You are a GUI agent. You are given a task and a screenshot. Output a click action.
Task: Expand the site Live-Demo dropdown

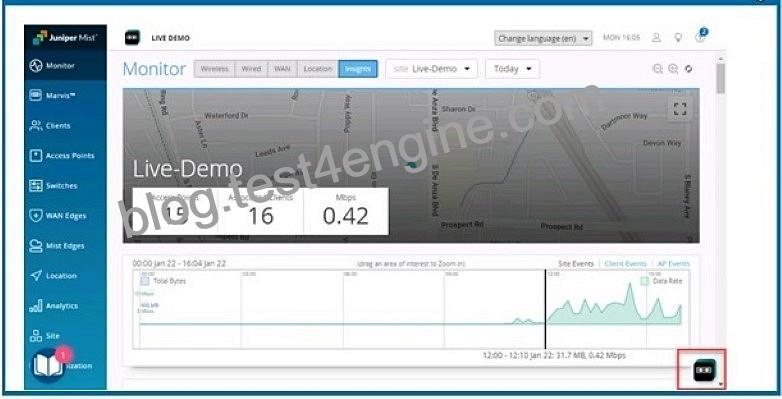click(x=431, y=69)
